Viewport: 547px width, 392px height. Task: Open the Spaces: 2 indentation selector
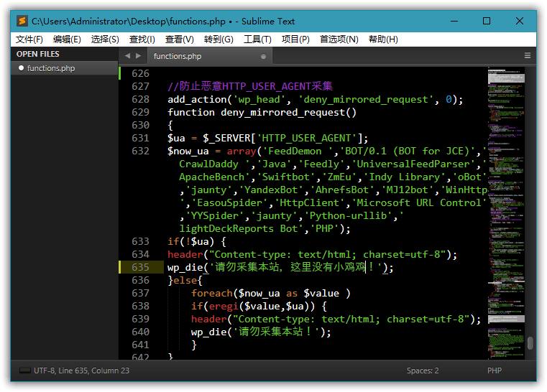[x=423, y=370]
